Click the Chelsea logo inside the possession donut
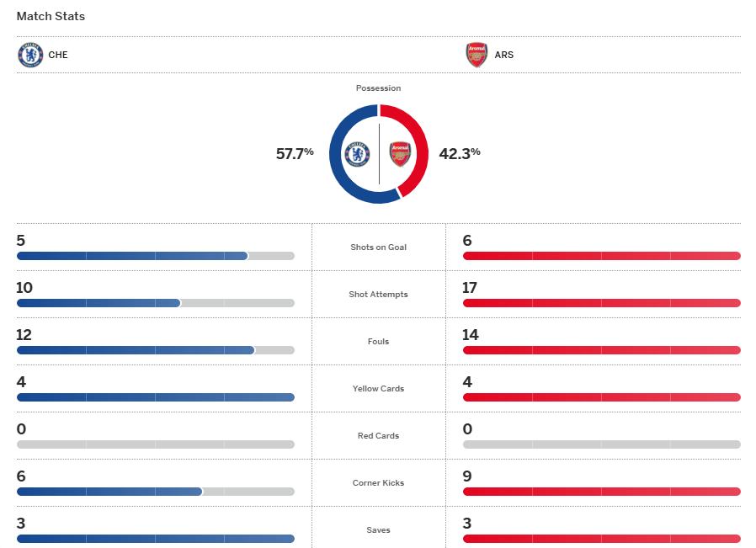 [x=358, y=154]
